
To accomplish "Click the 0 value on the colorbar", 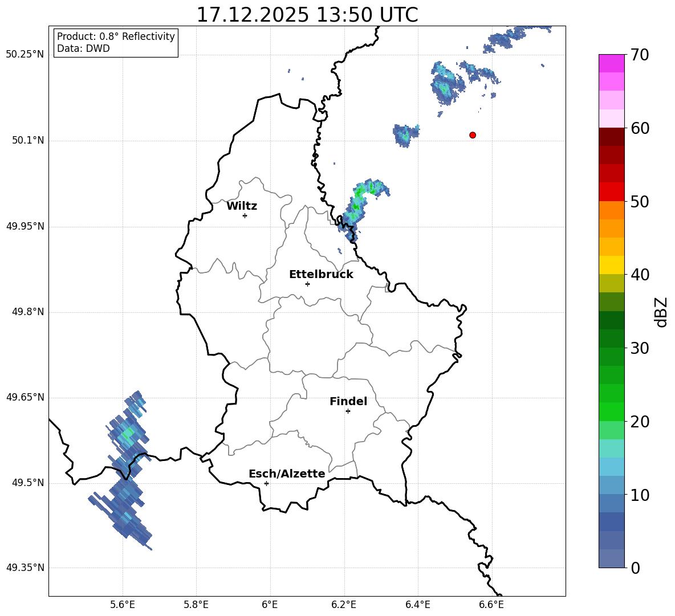I will pos(636,568).
